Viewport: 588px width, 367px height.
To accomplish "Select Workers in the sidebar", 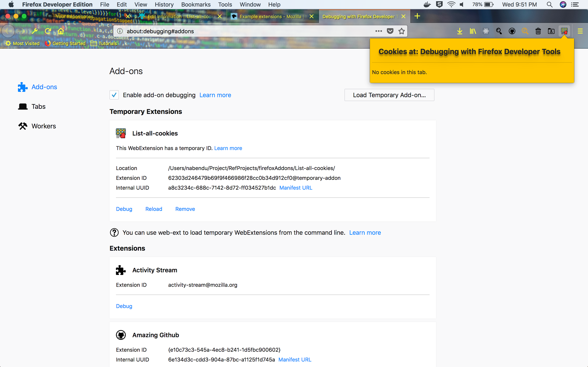I will [x=44, y=126].
